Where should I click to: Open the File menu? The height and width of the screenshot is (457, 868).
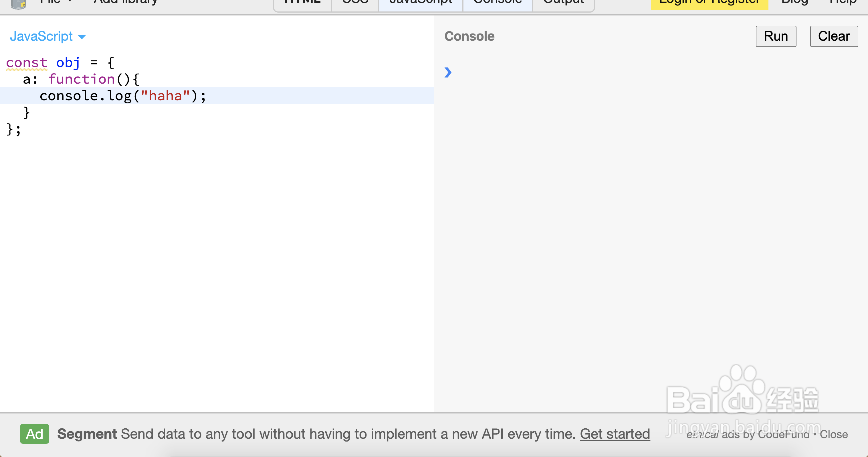(x=56, y=2)
